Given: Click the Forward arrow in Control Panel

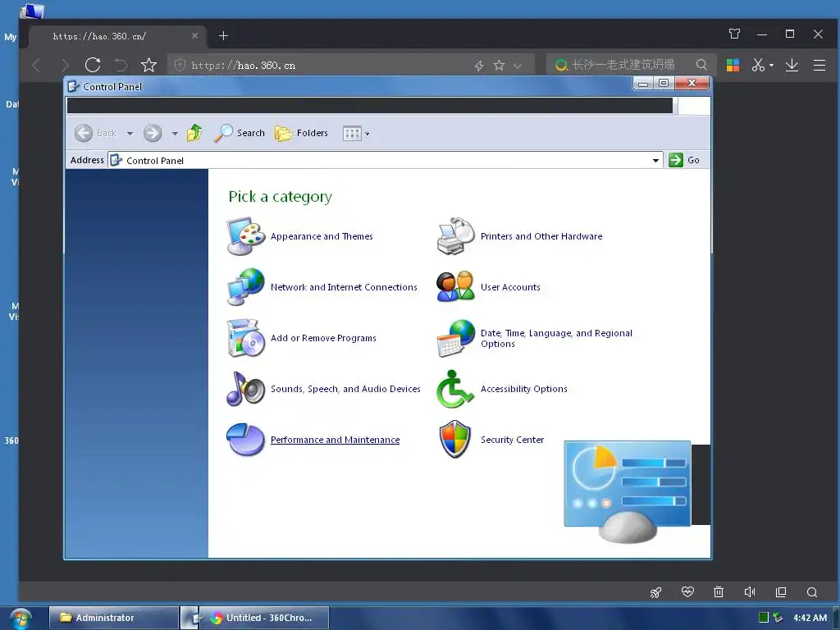Looking at the screenshot, I should (153, 133).
